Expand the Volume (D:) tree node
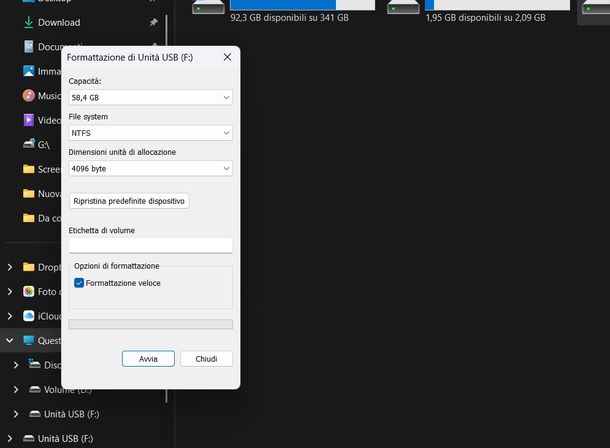Viewport: 610px width, 448px height. pyautogui.click(x=16, y=390)
